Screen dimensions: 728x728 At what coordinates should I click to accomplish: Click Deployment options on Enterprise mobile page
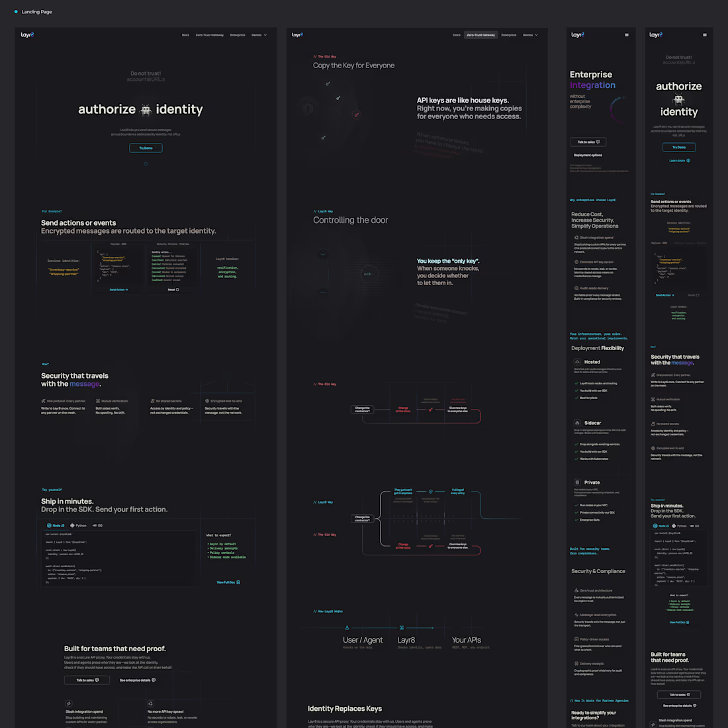pos(588,155)
